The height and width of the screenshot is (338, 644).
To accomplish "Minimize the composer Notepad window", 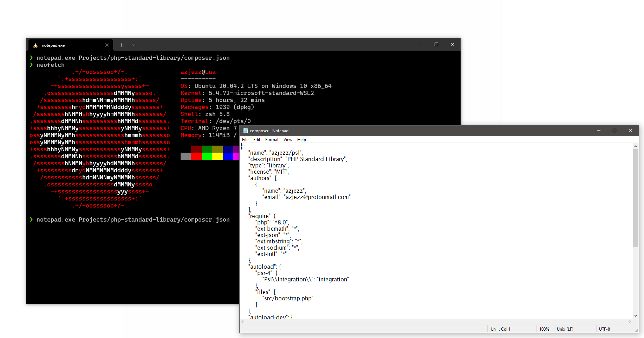I will click(598, 130).
